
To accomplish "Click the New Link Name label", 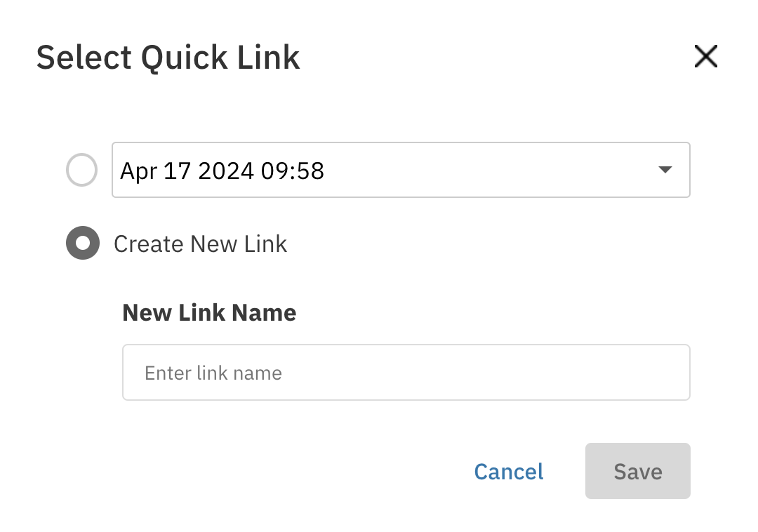I will click(209, 312).
